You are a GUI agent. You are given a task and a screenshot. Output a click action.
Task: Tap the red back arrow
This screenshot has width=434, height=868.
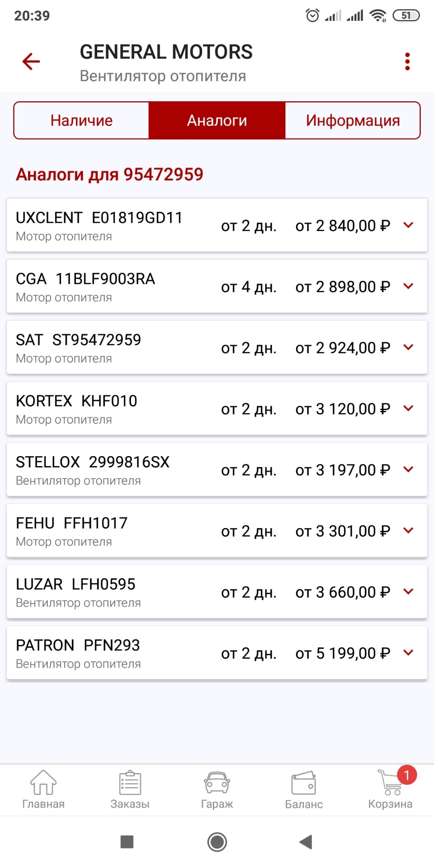31,61
